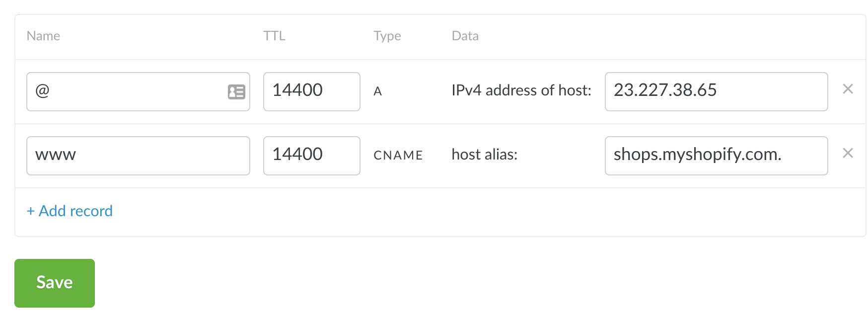Click the 'IPv4 address of host:' label
The height and width of the screenshot is (326, 868).
[x=521, y=90]
